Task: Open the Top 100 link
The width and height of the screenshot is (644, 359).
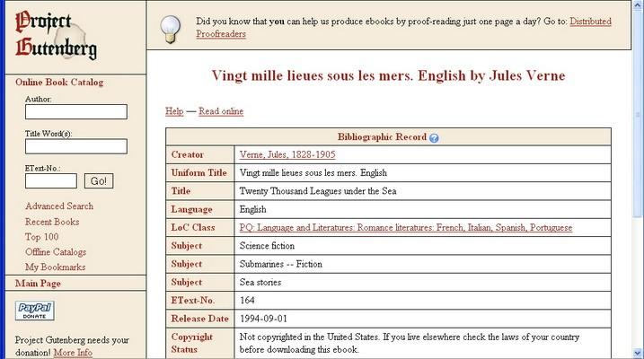Action: 41,237
